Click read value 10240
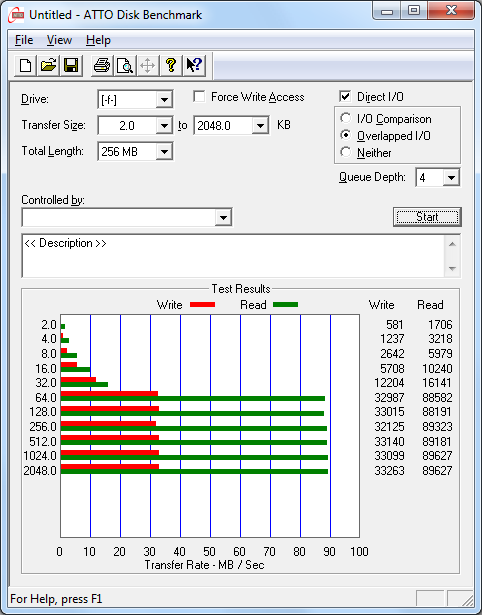482x615 pixels. [x=437, y=369]
